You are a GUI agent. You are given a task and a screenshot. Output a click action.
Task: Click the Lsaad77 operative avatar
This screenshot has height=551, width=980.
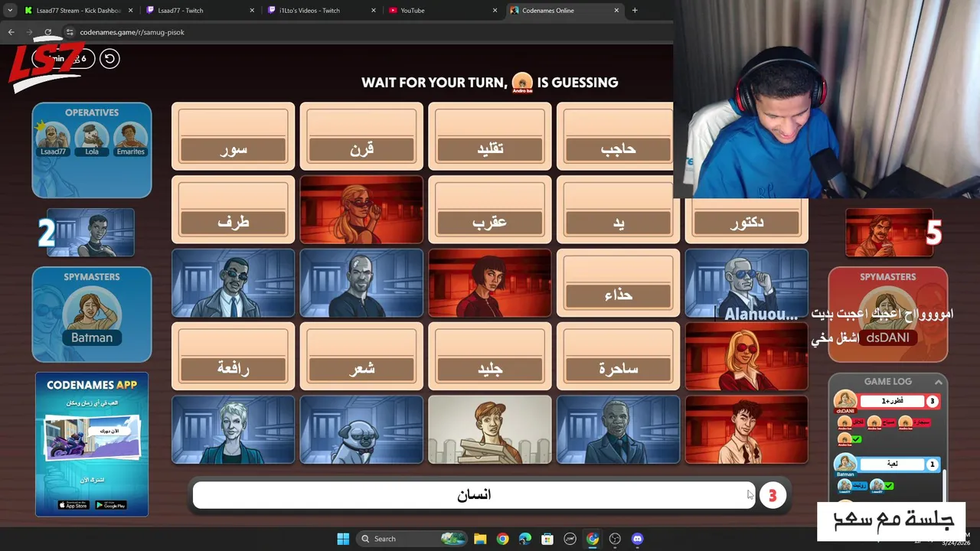[x=54, y=138]
